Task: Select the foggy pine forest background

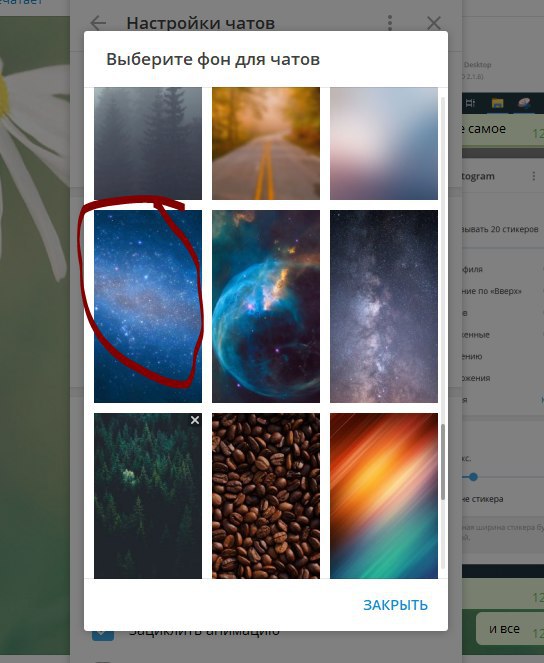Action: coord(148,143)
